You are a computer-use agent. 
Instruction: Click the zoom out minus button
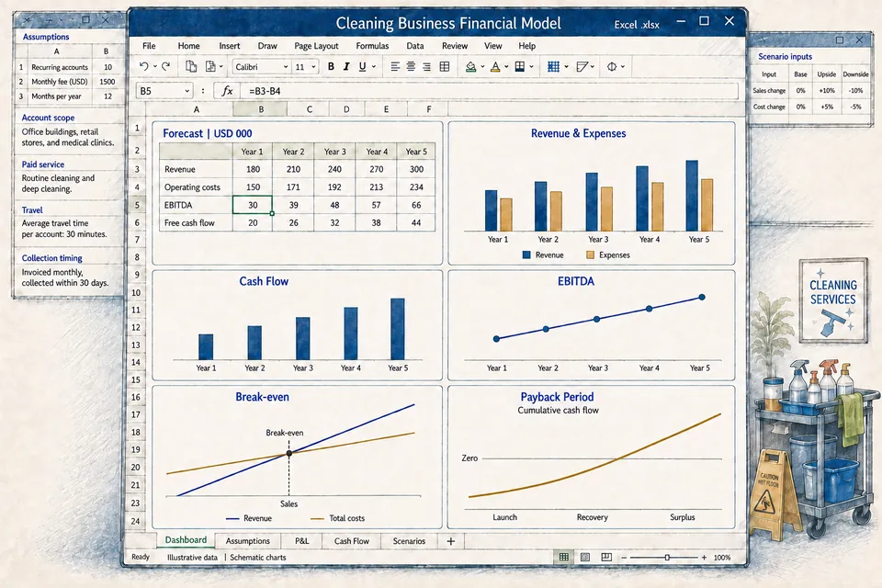[x=624, y=558]
